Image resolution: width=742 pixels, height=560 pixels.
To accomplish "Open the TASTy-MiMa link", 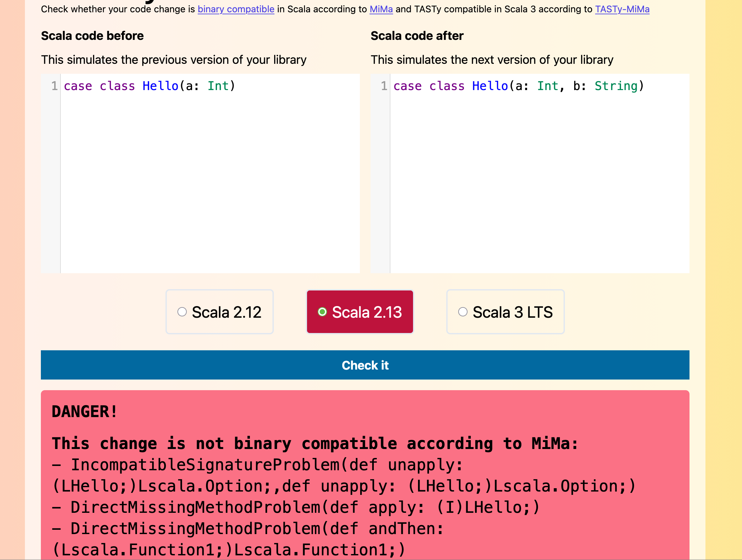I will (x=622, y=9).
